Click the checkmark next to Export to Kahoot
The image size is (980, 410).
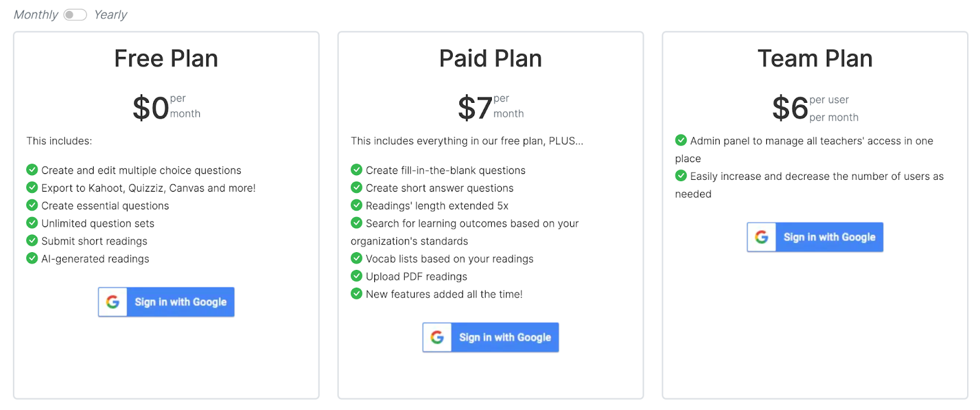32,187
